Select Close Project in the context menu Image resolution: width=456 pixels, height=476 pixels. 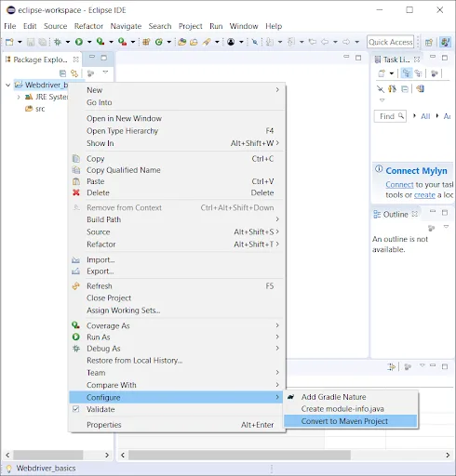(177, 298)
